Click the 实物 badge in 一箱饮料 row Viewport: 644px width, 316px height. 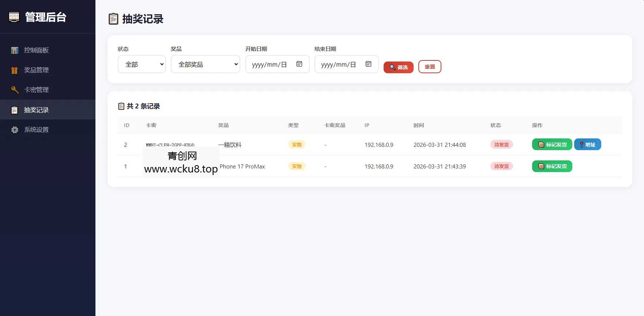(297, 145)
